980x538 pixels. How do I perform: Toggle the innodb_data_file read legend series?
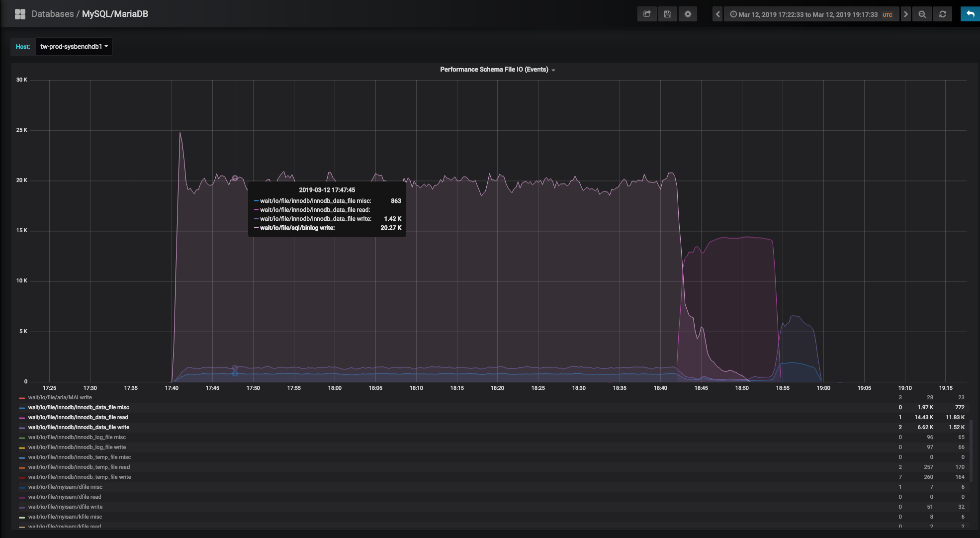[x=78, y=417]
